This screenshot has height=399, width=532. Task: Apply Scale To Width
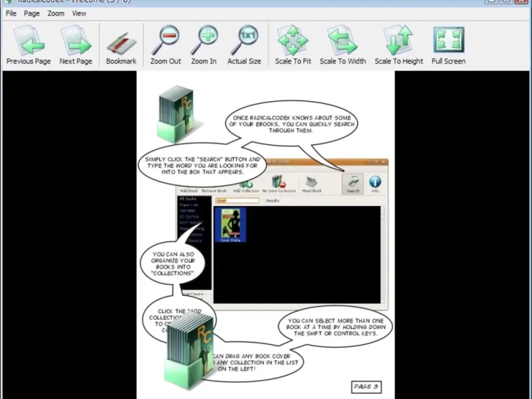(x=342, y=45)
